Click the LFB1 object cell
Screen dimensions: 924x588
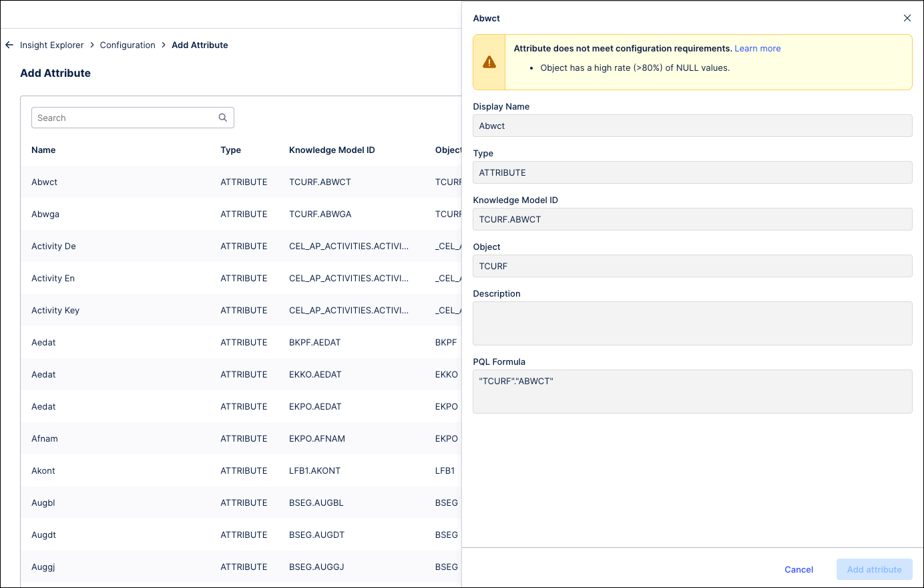click(445, 470)
